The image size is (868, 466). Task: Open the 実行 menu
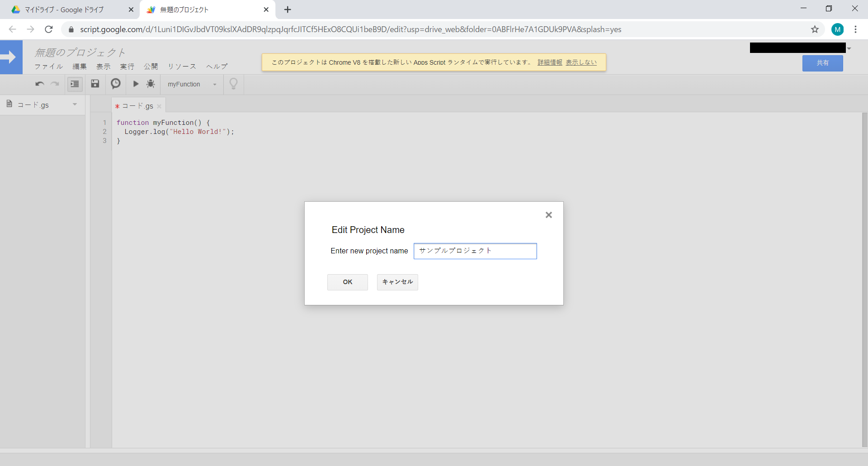pos(127,67)
